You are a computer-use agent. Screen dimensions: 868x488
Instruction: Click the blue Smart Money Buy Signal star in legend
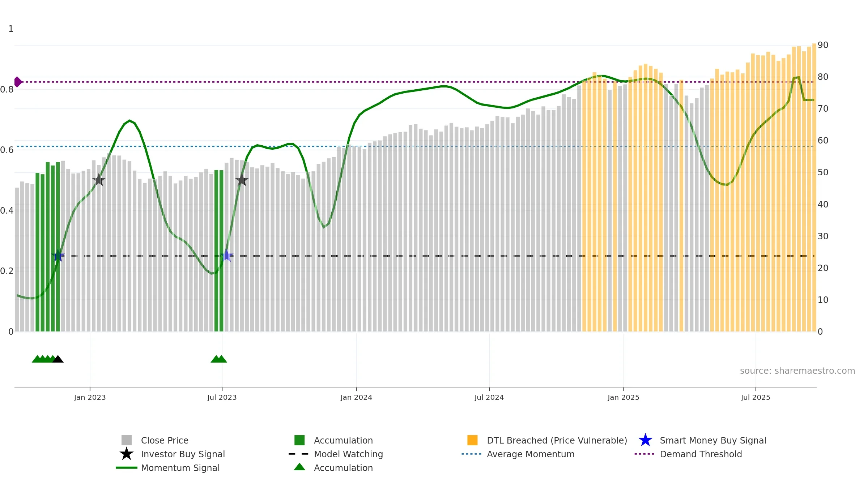tap(645, 440)
